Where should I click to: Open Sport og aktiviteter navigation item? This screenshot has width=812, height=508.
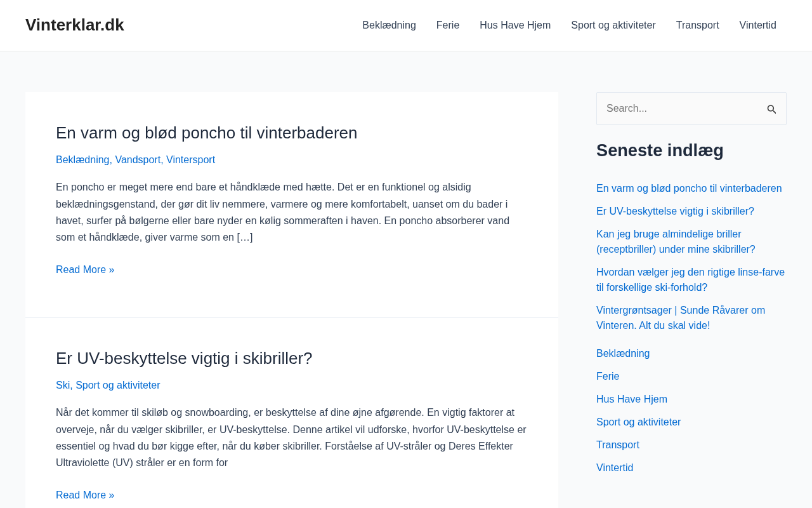(613, 25)
